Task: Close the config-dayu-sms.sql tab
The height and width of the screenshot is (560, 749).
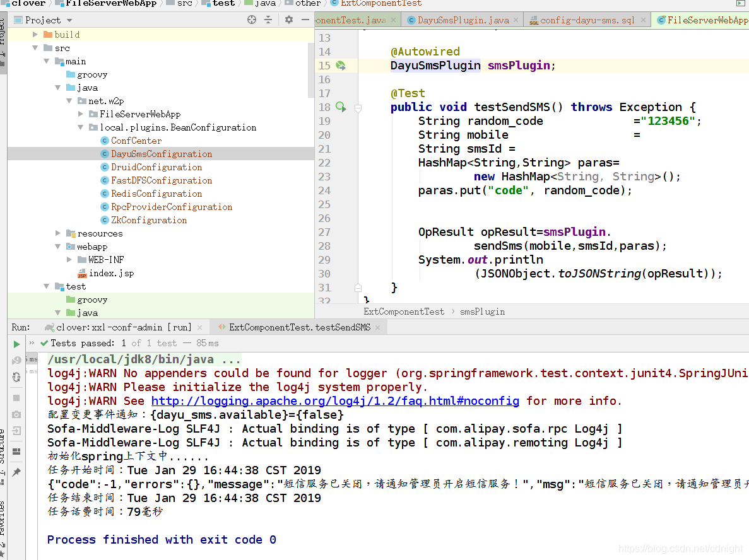Action: (x=644, y=20)
